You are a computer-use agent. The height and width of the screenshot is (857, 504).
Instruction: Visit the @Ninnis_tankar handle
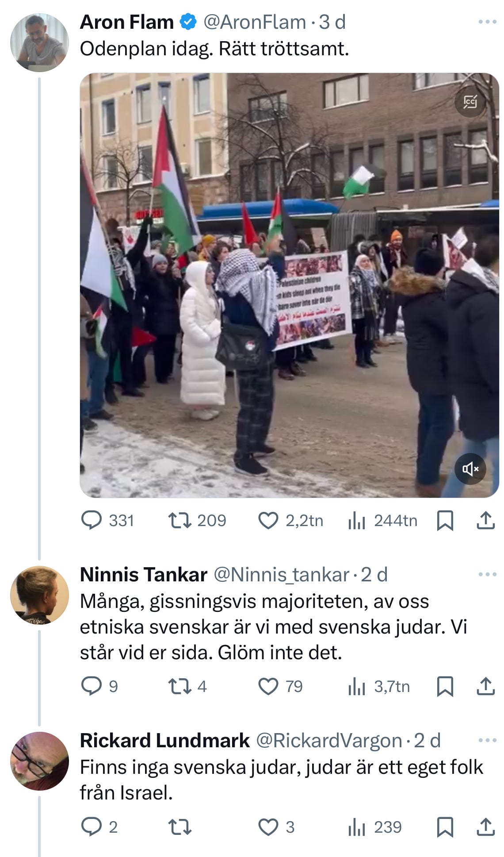(x=282, y=575)
